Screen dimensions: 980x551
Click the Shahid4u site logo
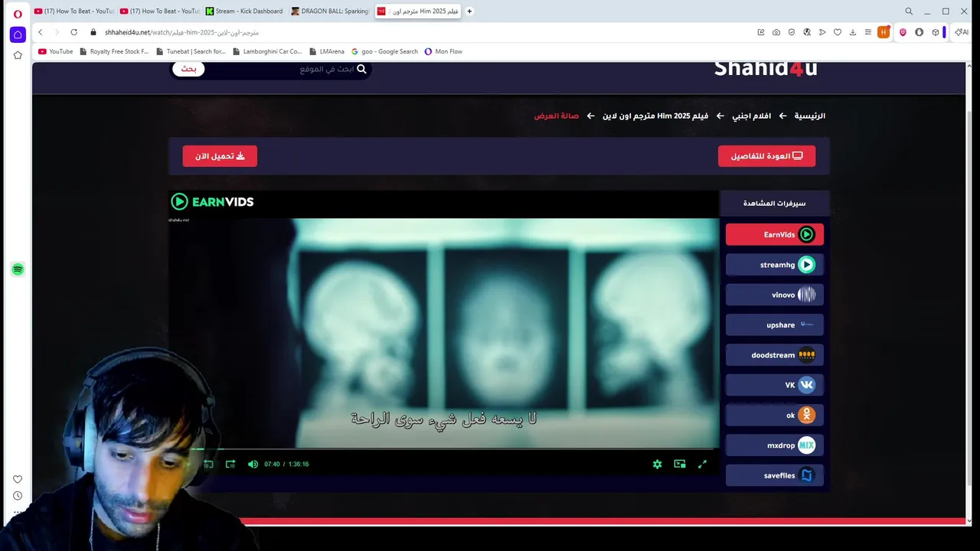pos(766,69)
